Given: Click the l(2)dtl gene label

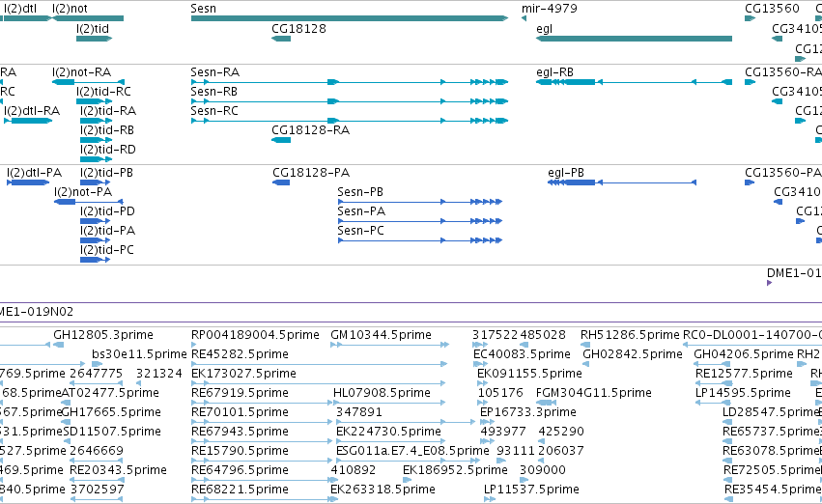Looking at the screenshot, I should (x=20, y=9).
